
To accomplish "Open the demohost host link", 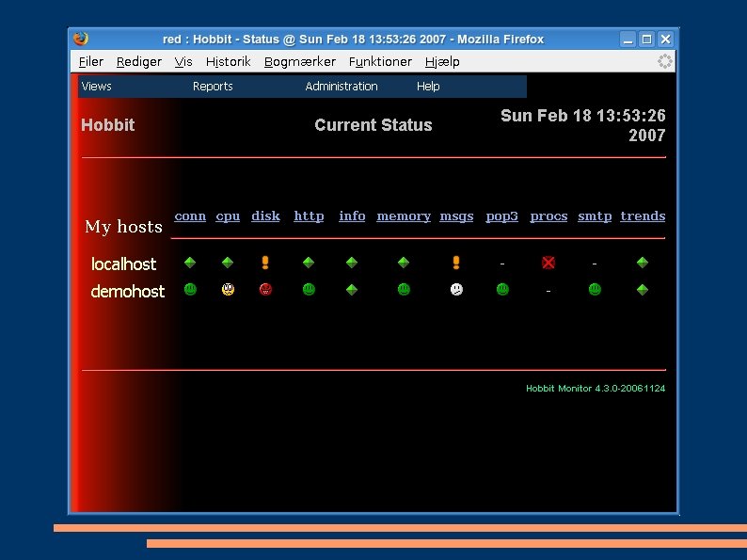I will pos(128,291).
